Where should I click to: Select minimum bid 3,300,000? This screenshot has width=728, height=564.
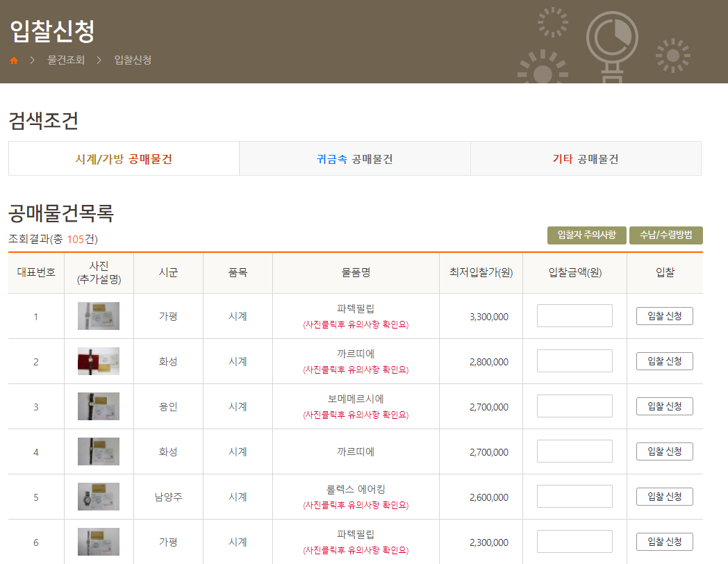coord(489,317)
